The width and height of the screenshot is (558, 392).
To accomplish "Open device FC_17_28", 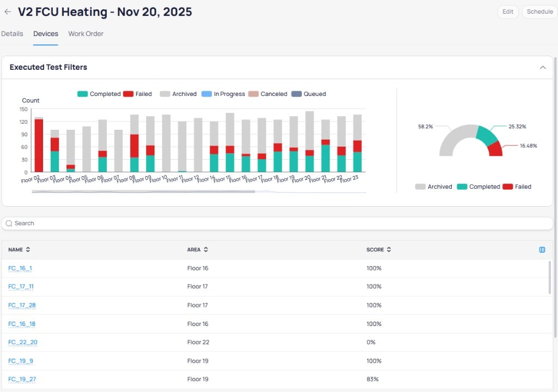I will point(22,305).
